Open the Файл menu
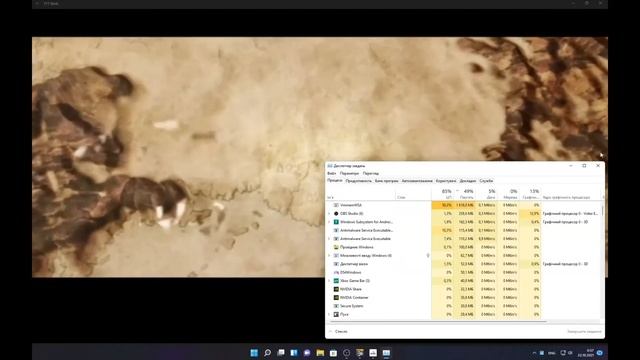Screen dimensions: 640x360 [x=331, y=173]
